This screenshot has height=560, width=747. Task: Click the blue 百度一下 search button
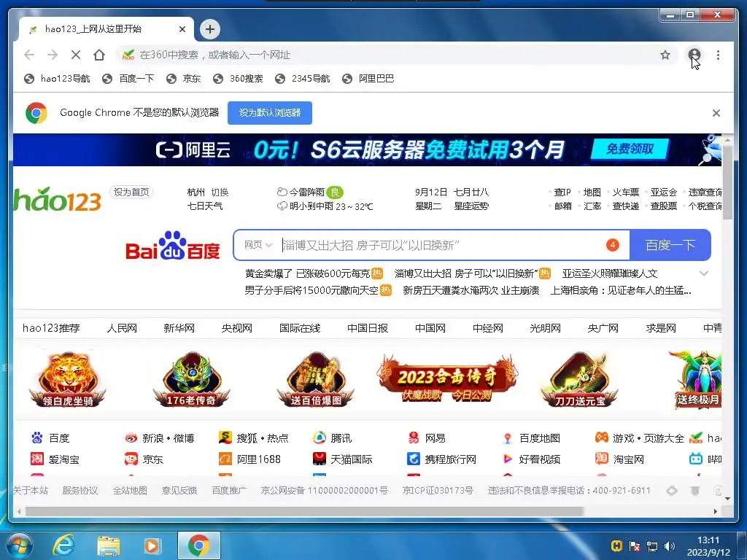click(670, 245)
